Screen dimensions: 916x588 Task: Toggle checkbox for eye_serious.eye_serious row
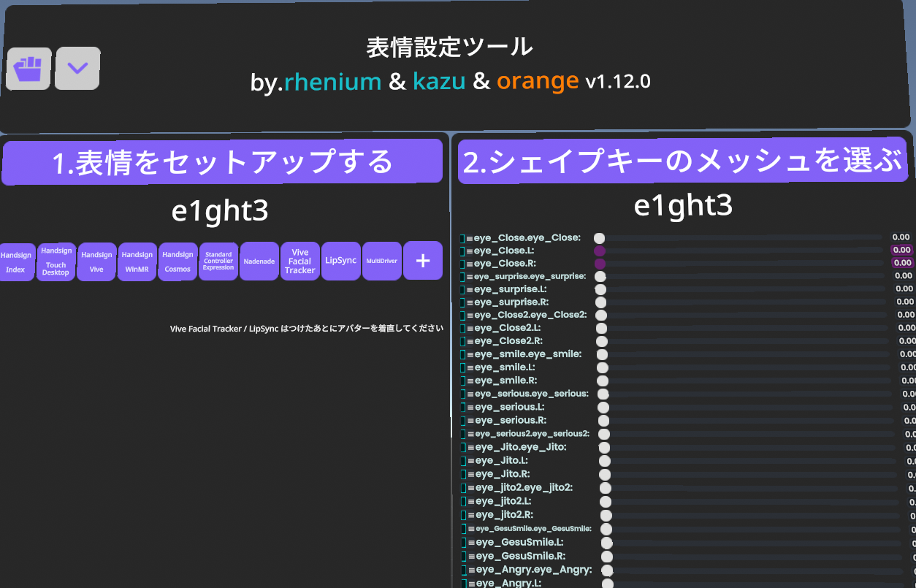click(462, 394)
